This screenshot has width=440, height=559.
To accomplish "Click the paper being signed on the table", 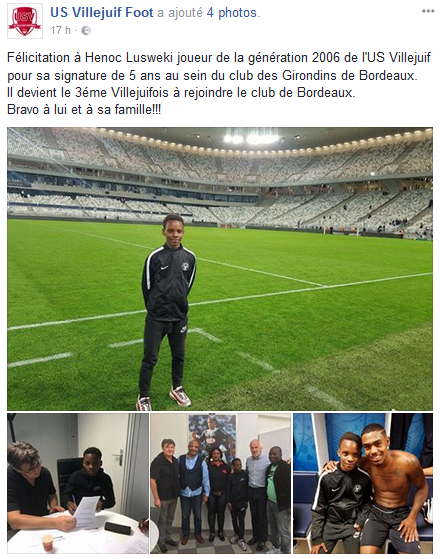I will [x=86, y=512].
